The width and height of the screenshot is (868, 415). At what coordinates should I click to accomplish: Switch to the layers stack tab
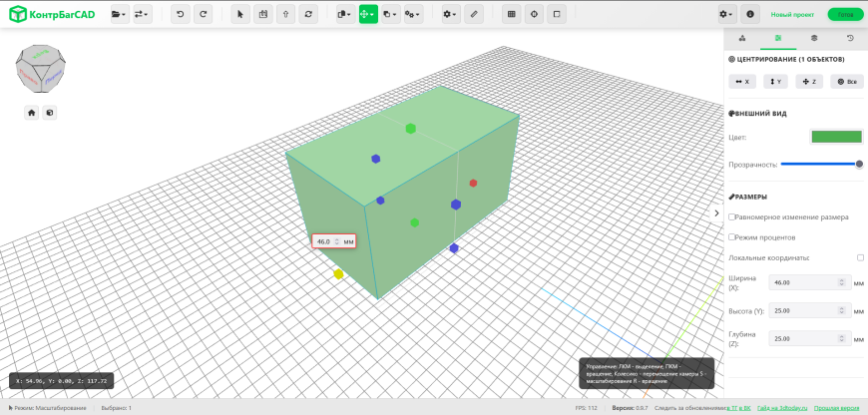coord(814,38)
